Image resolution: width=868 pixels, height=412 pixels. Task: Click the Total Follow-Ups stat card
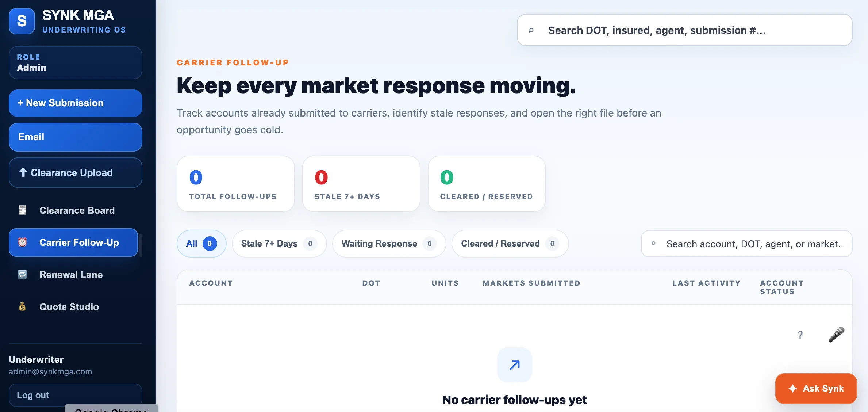coord(236,184)
